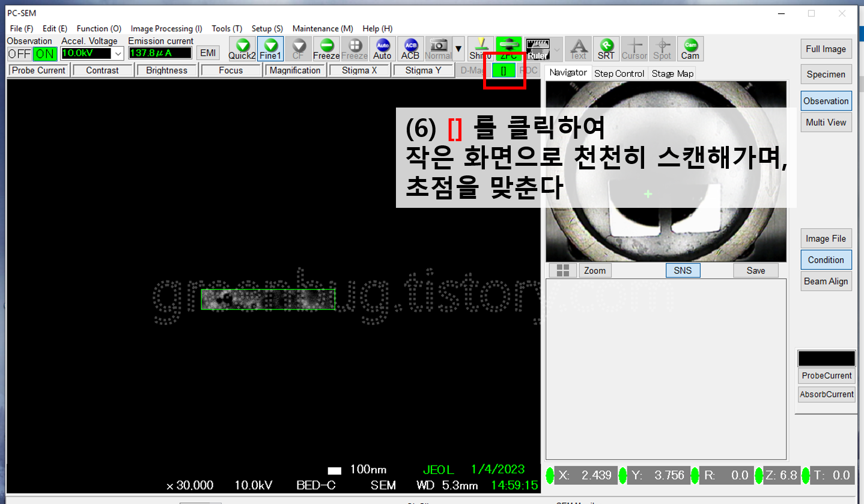The height and width of the screenshot is (504, 864).
Task: Activate the Ruler tool
Action: [x=537, y=49]
